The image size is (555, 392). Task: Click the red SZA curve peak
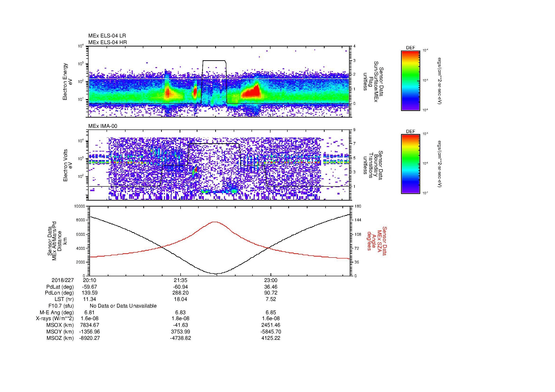point(215,222)
